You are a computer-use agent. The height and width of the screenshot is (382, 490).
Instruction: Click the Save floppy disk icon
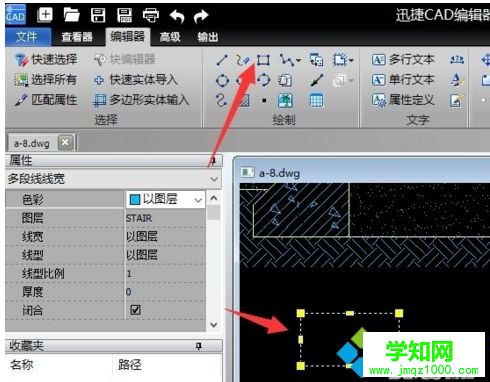98,15
